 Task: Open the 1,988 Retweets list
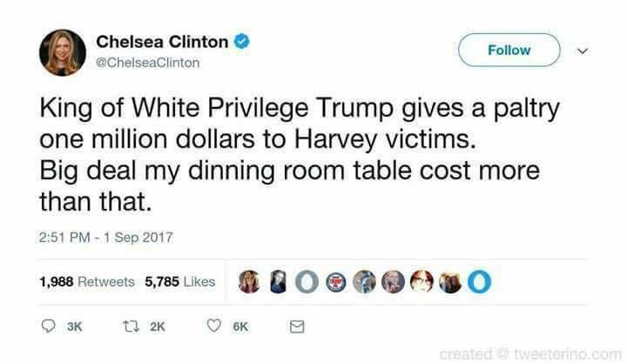point(87,281)
